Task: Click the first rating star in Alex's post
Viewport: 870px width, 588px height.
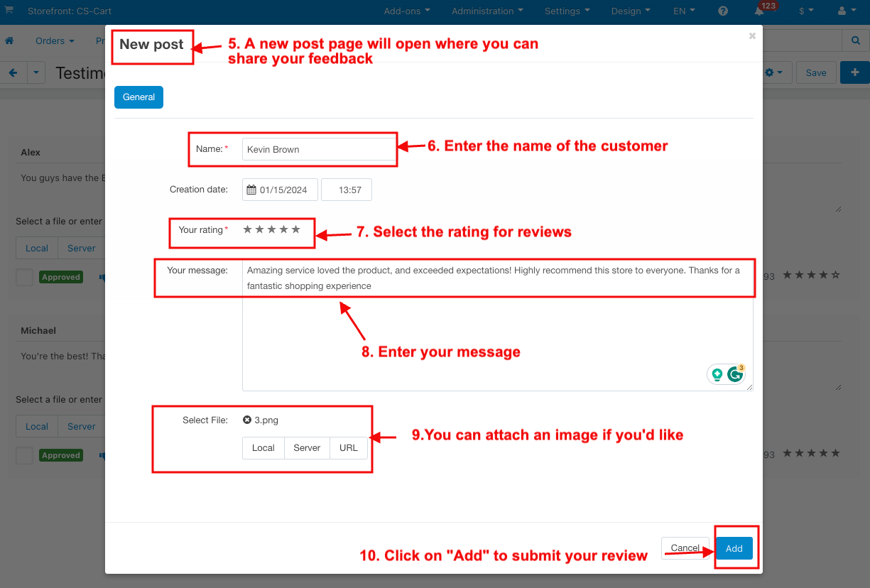Action: click(x=788, y=275)
